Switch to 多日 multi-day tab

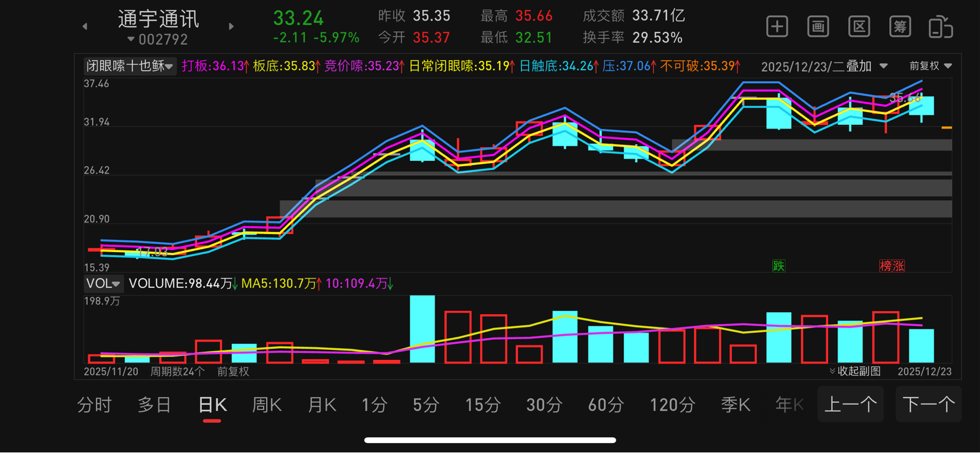tap(154, 405)
